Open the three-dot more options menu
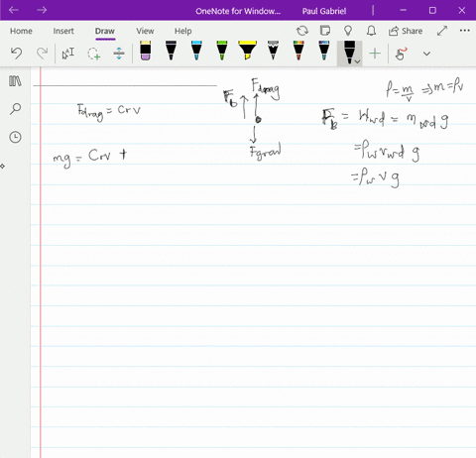Image resolution: width=476 pixels, height=458 pixels. click(464, 31)
